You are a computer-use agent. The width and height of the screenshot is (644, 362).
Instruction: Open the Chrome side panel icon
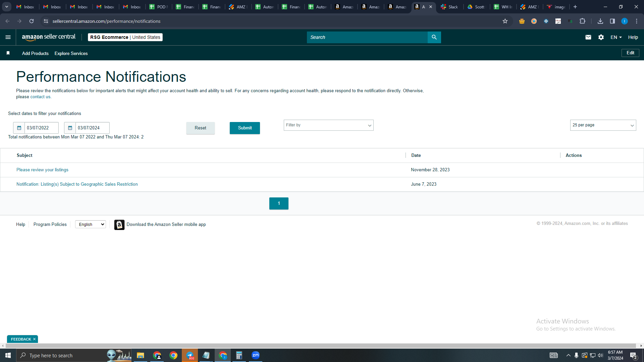(612, 21)
